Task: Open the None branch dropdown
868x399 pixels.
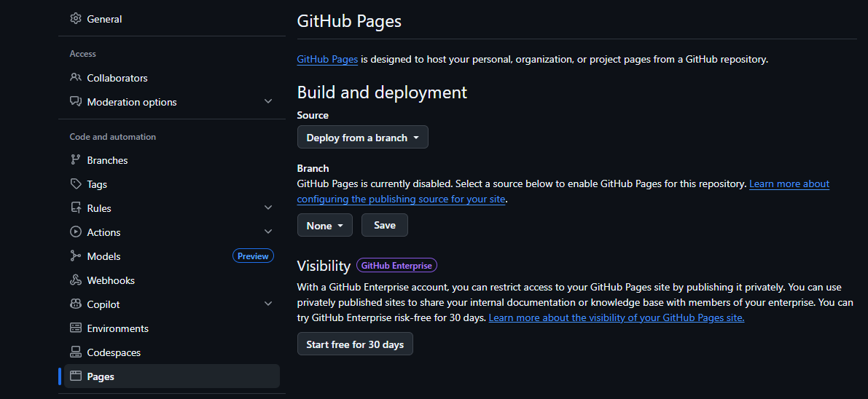Action: coord(325,225)
